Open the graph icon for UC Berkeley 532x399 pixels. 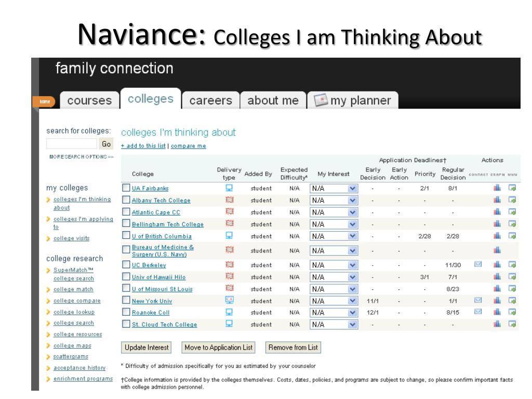(497, 264)
